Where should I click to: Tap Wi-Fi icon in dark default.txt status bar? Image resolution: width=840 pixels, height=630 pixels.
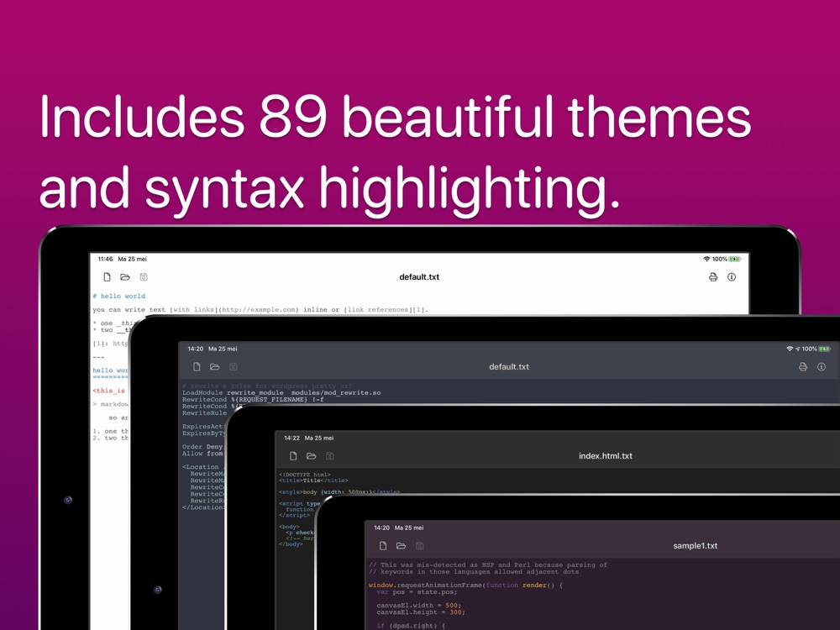pos(790,349)
